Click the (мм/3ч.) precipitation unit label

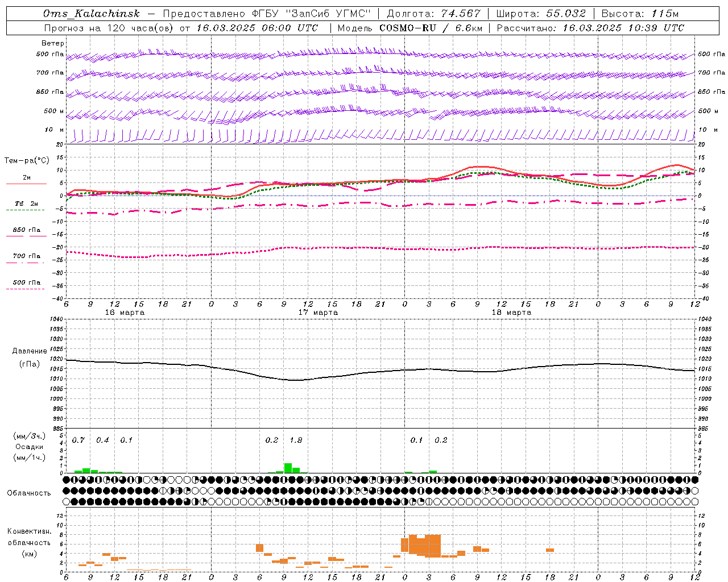coord(30,436)
